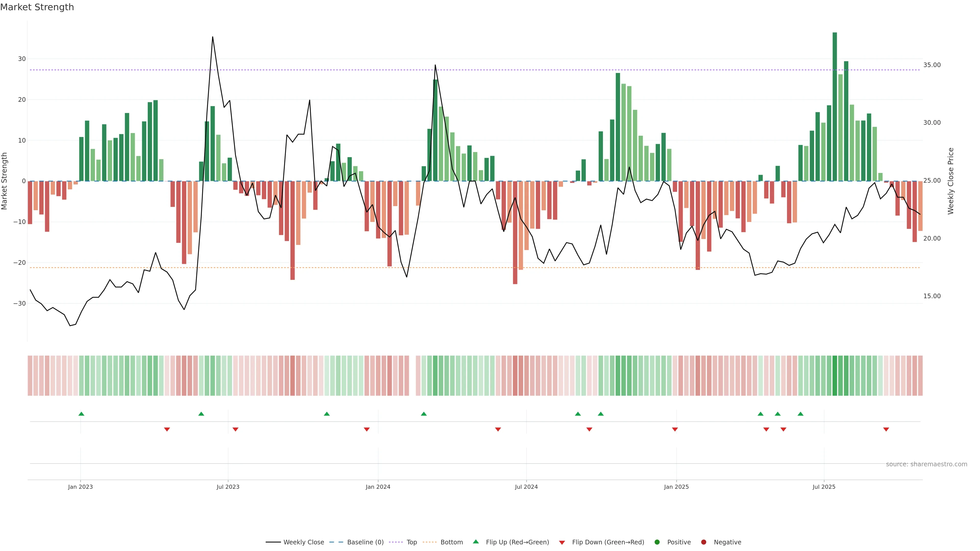Image resolution: width=980 pixels, height=551 pixels.
Task: Click the Jul 2024 x-axis label
Action: (x=526, y=487)
